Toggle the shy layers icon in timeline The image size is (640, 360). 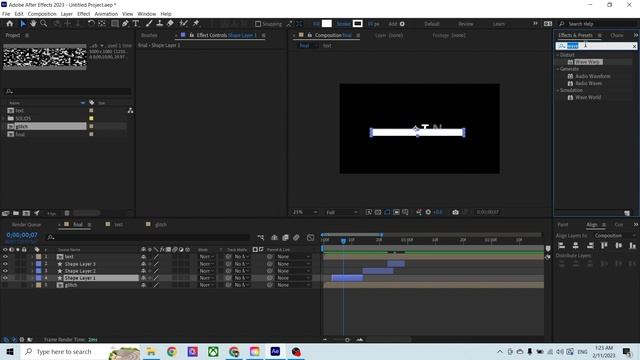point(274,238)
